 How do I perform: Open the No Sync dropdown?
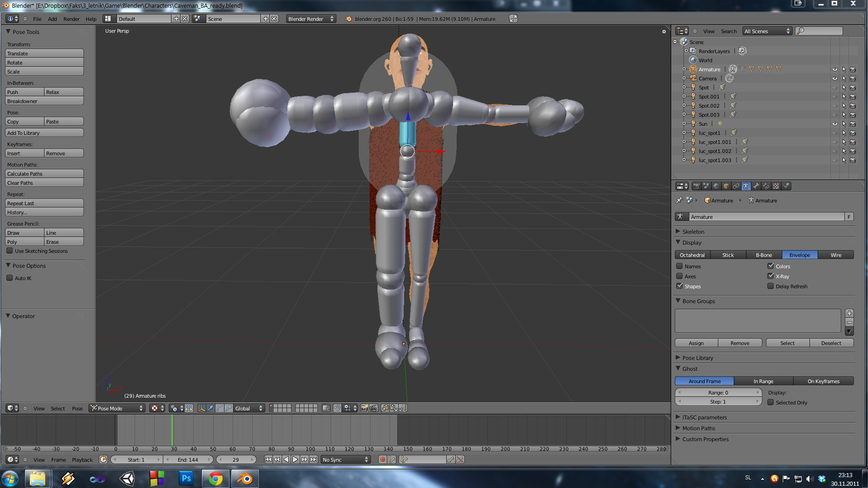(x=346, y=459)
